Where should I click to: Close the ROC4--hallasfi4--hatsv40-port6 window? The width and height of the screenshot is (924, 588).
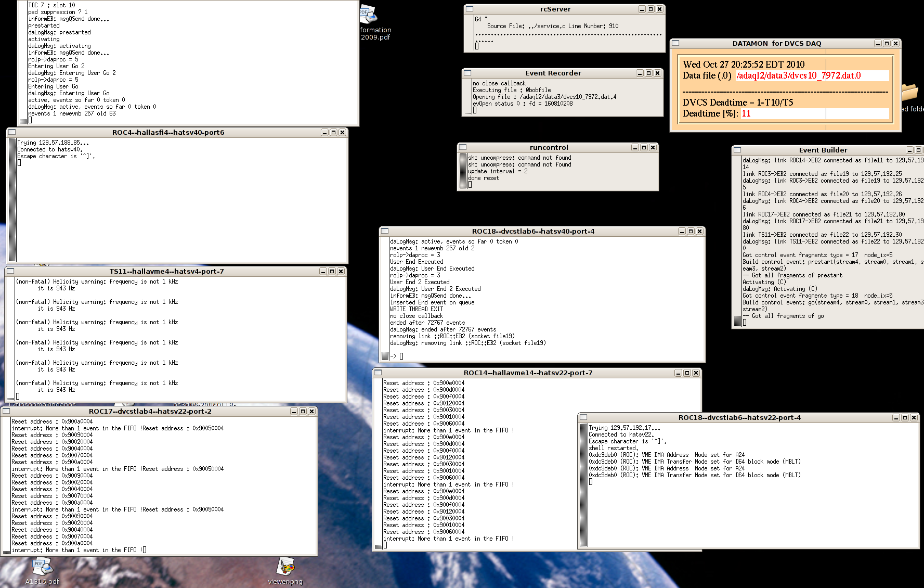point(342,133)
